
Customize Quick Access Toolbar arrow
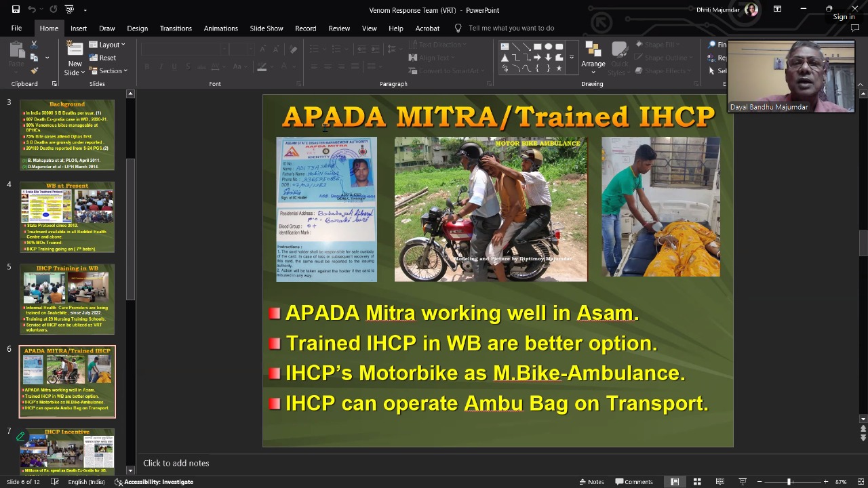(x=85, y=9)
